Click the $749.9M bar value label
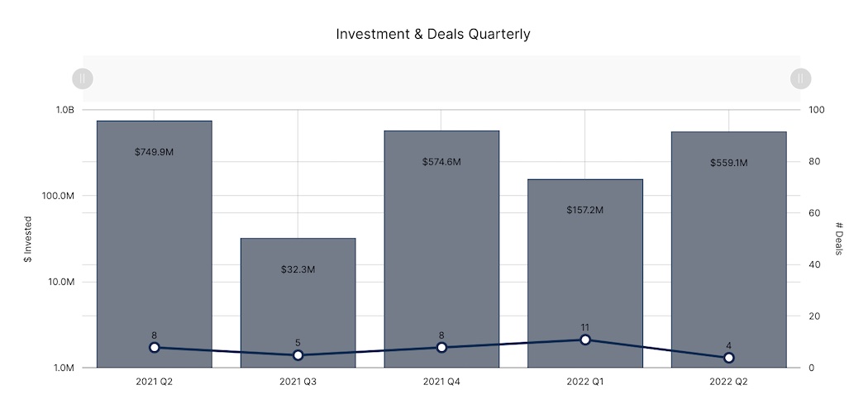The image size is (868, 404). coord(155,152)
